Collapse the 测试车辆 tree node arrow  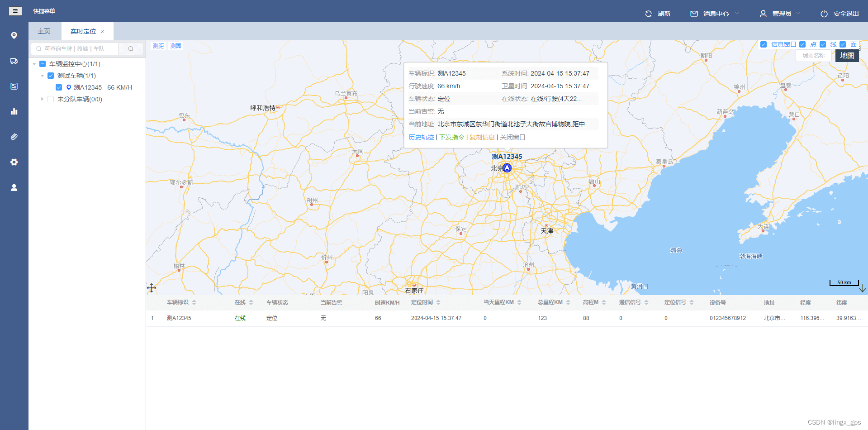click(43, 76)
